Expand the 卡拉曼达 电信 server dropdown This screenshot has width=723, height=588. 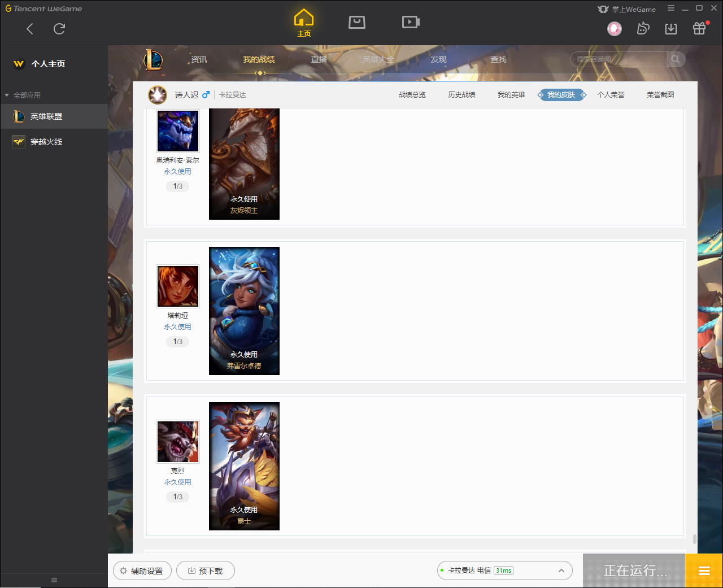click(505, 570)
